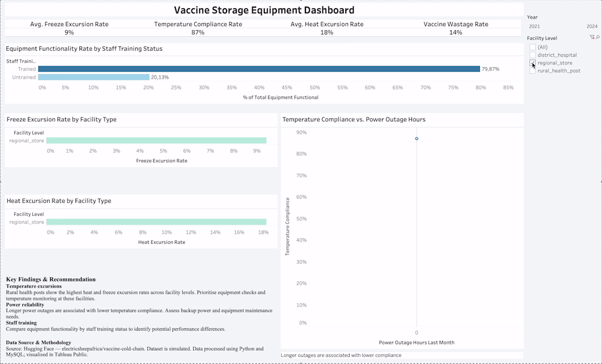602x364 pixels.
Task: Select the Freeze Excursion regional_store bar
Action: point(157,141)
